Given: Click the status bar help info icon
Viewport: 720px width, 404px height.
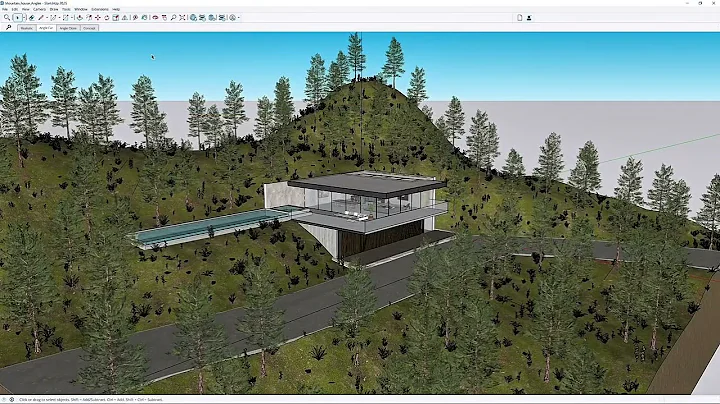Looking at the screenshot, I should pyautogui.click(x=5, y=399).
